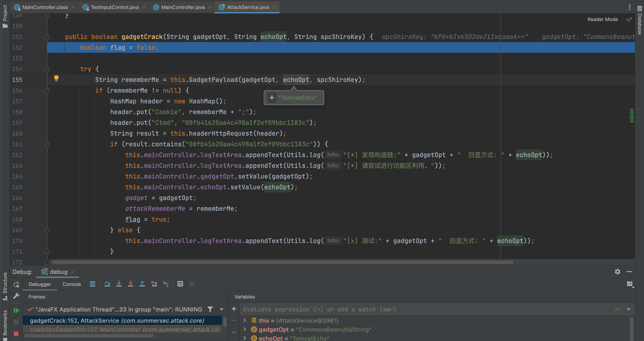
Task: Toggle fold marker beside line 151
Action: click(47, 37)
